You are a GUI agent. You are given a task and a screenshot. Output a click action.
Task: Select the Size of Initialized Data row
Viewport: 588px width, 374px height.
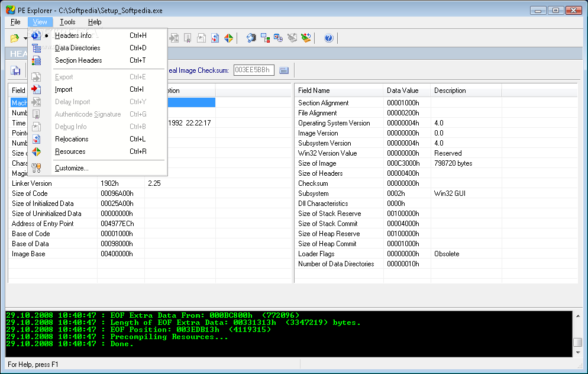coord(150,204)
